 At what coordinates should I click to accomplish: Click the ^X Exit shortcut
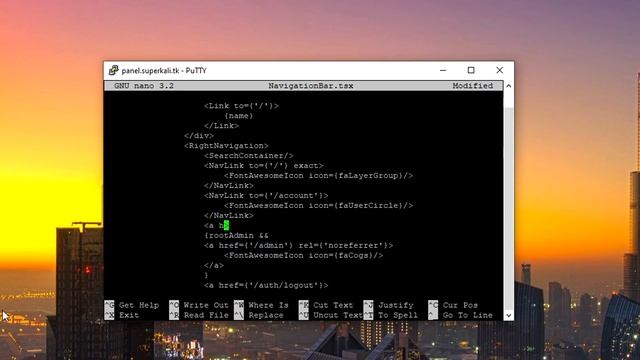pyautogui.click(x=122, y=315)
